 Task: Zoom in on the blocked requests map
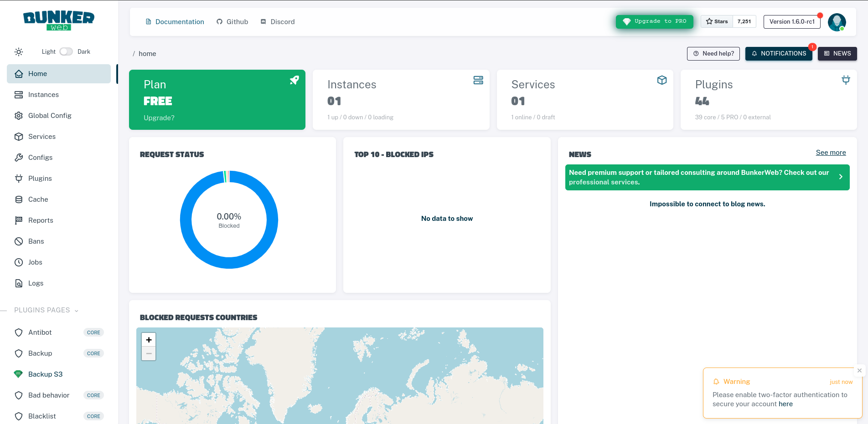click(x=149, y=339)
